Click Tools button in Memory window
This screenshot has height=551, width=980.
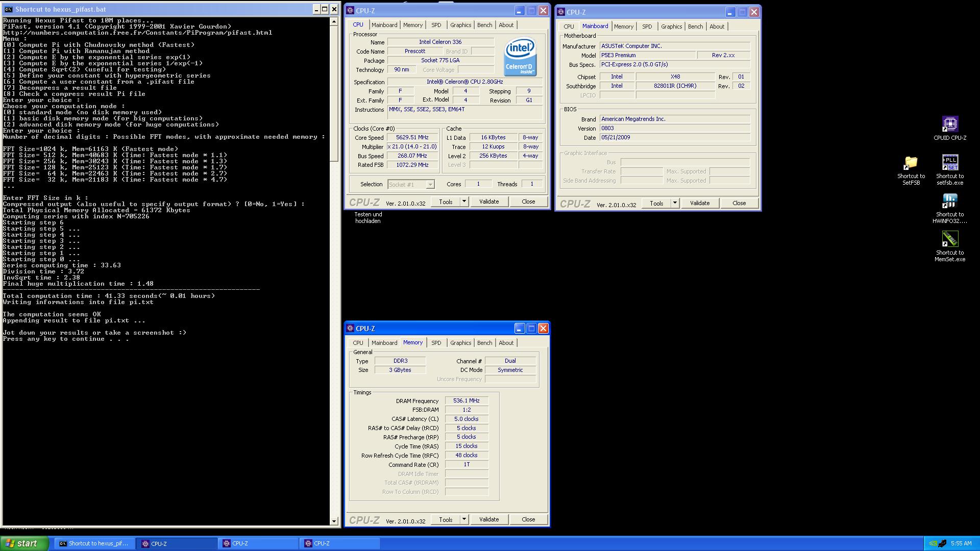[446, 519]
